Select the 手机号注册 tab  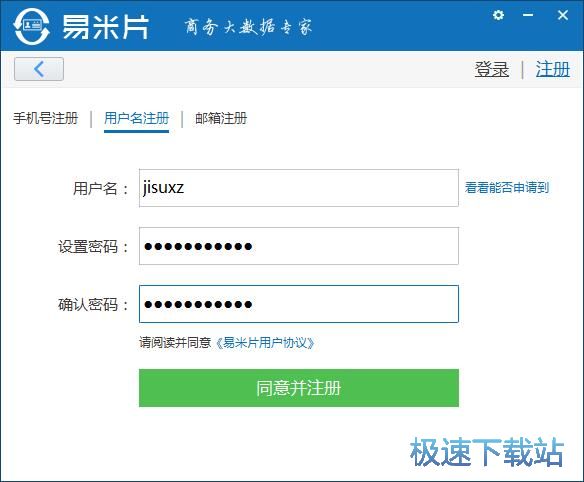[45, 118]
